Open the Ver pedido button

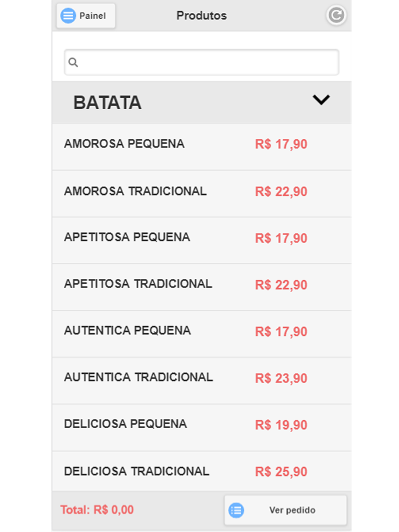click(285, 510)
